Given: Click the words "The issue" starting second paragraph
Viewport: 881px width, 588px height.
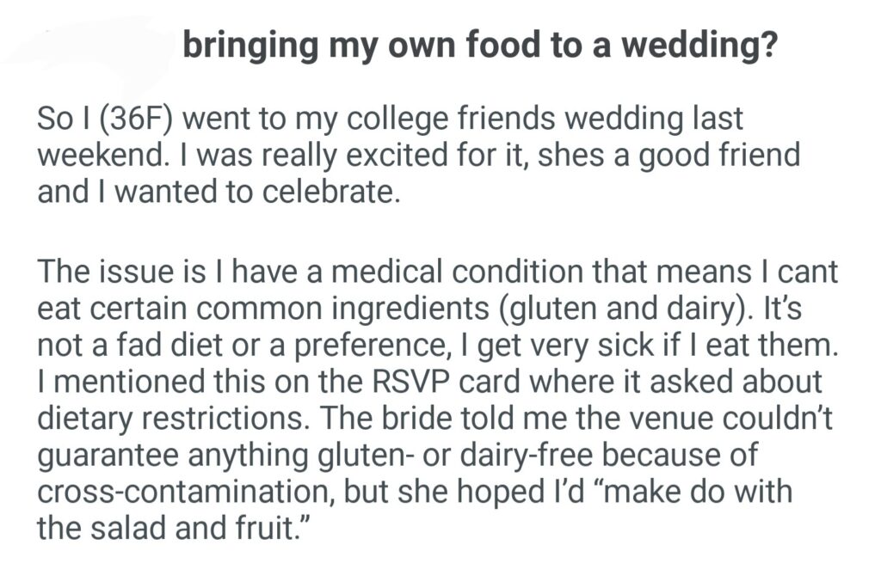Looking at the screenshot, I should pos(98,273).
